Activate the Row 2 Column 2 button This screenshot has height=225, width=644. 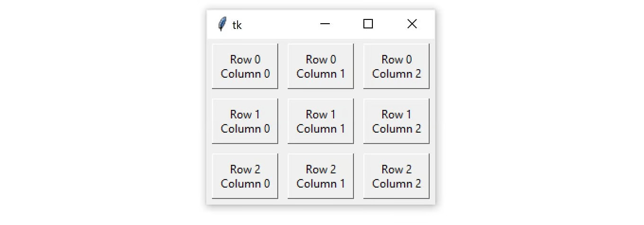(x=397, y=176)
